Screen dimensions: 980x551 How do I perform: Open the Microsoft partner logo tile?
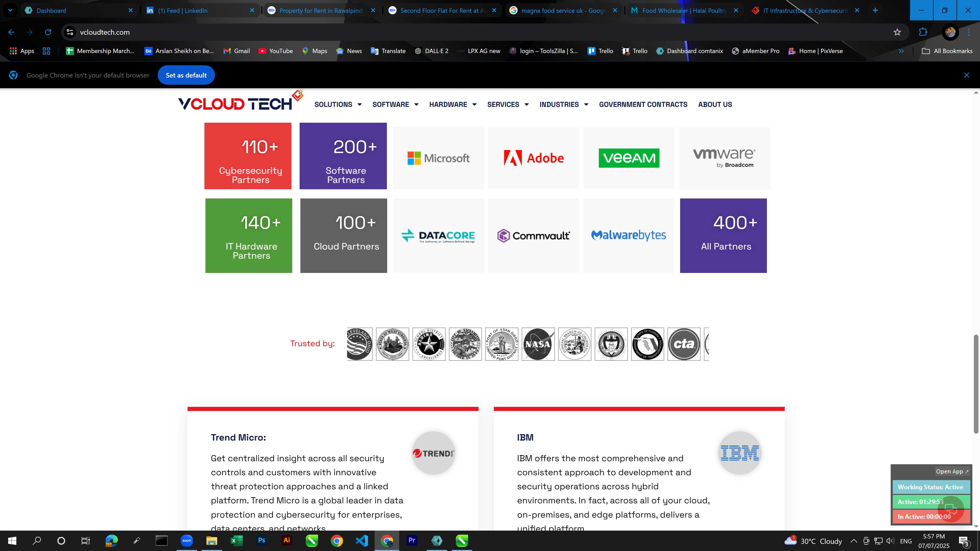pos(438,158)
